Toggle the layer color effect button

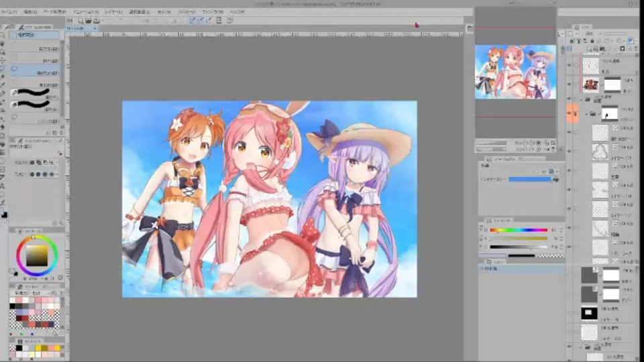coord(551,171)
